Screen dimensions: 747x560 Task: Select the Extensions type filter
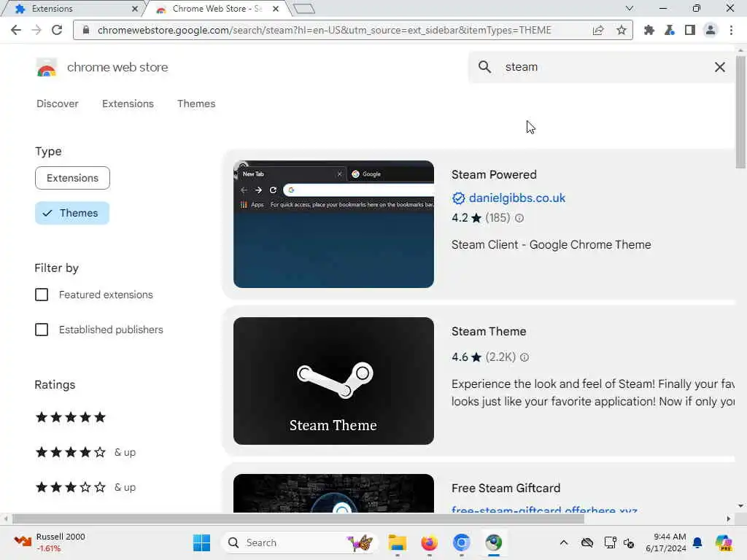click(x=72, y=178)
